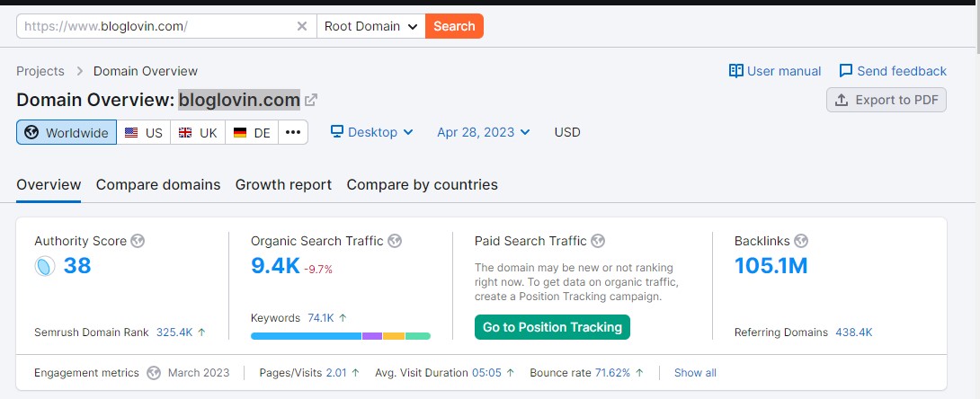Click globe icon next to Backlinks
The height and width of the screenshot is (399, 980).
tap(801, 241)
